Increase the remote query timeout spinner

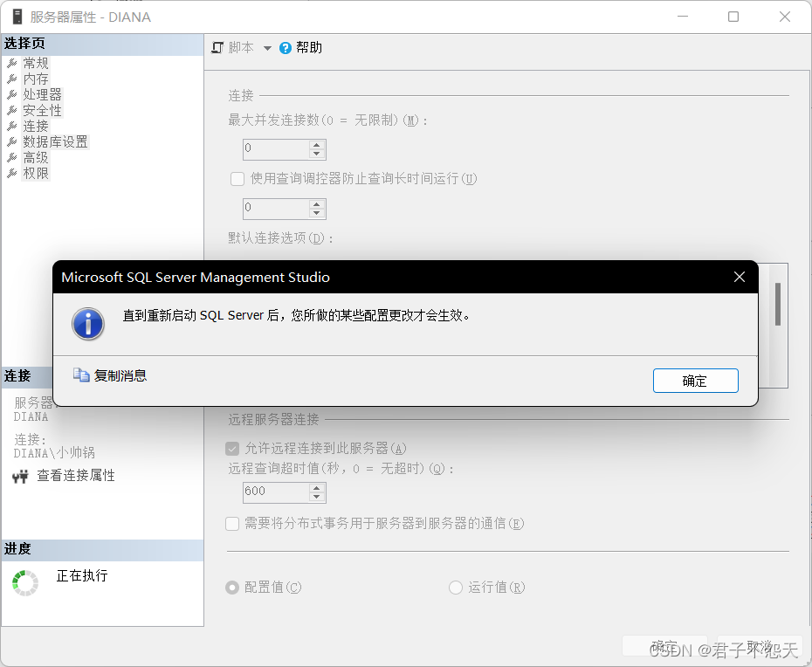(317, 488)
